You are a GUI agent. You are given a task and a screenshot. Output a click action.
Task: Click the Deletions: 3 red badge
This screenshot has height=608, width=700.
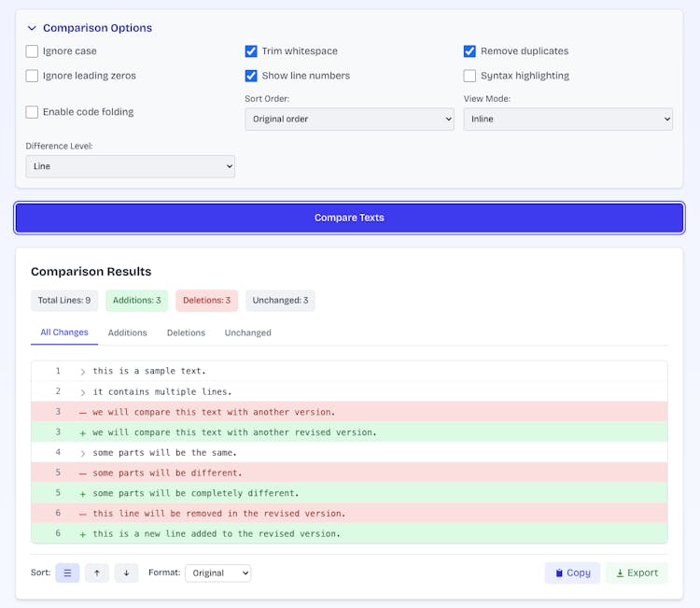pos(206,301)
